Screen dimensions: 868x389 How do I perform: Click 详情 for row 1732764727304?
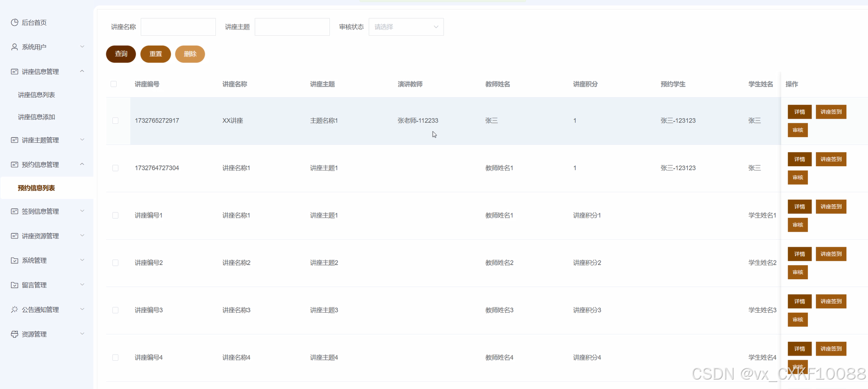click(x=800, y=159)
